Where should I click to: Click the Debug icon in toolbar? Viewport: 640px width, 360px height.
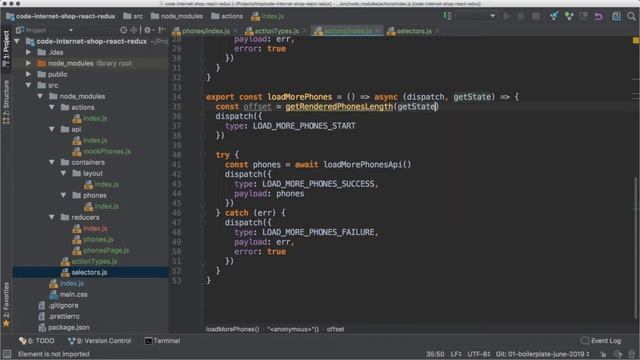521,16
